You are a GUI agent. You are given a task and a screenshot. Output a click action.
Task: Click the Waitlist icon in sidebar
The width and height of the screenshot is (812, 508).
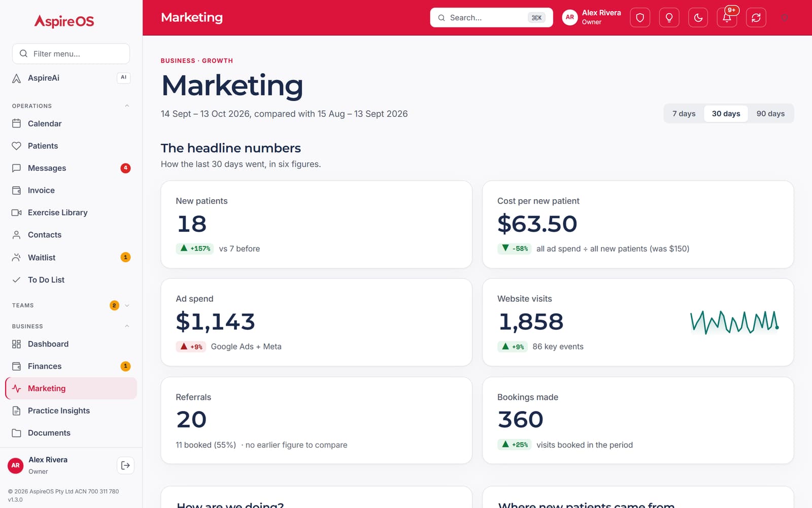click(x=17, y=258)
